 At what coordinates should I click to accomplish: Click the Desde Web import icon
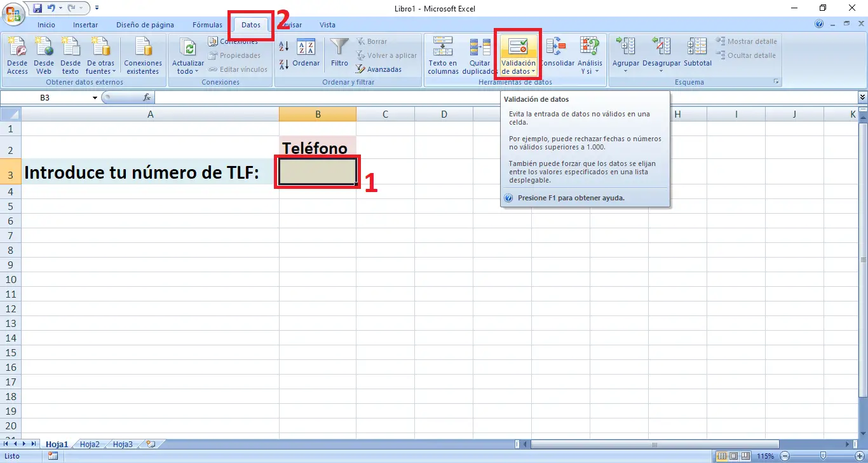[44, 56]
